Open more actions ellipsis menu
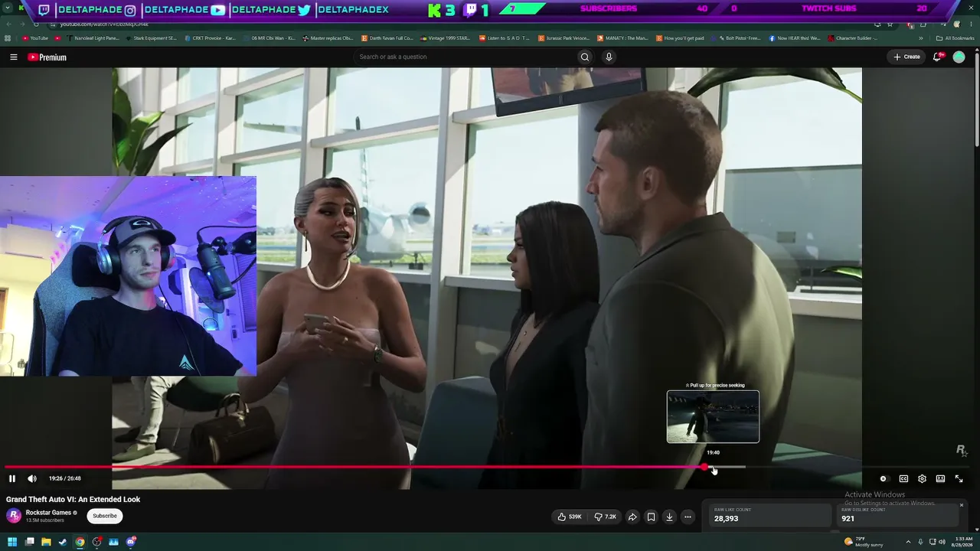The height and width of the screenshot is (551, 980). click(x=688, y=517)
